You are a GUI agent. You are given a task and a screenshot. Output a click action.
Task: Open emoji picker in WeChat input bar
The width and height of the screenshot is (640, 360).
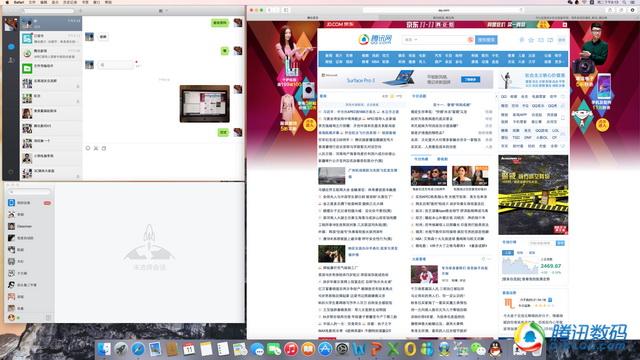(x=88, y=148)
